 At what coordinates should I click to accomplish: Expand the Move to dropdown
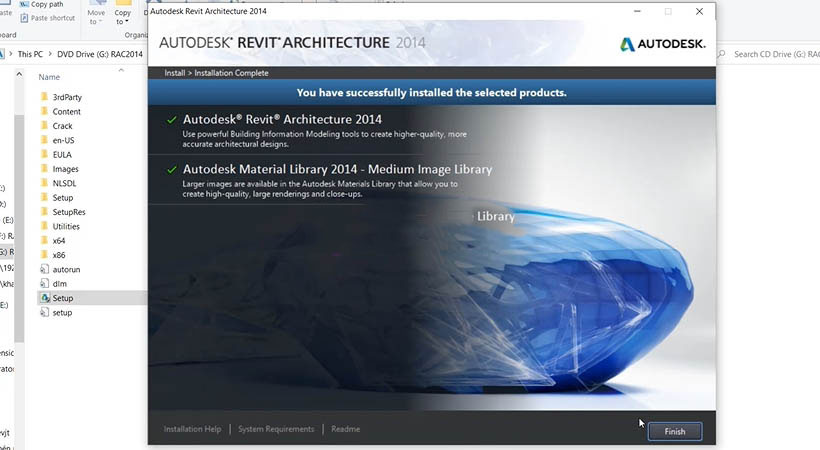coord(96,21)
